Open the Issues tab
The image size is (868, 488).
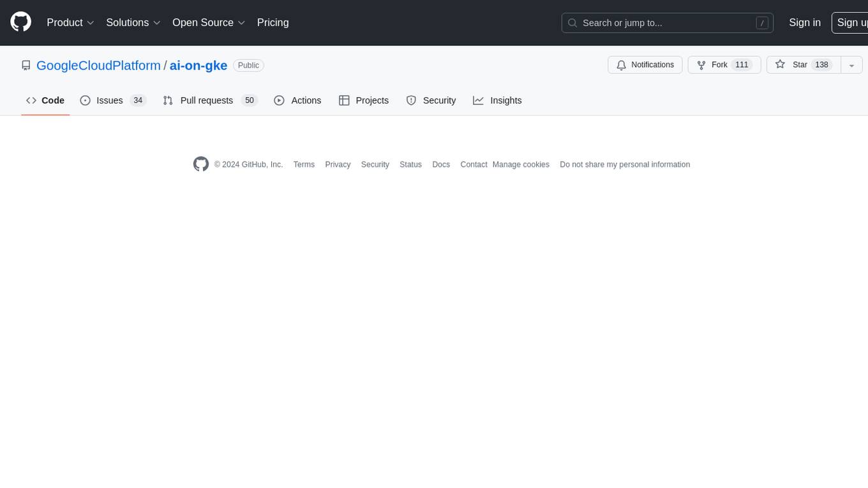pyautogui.click(x=113, y=100)
